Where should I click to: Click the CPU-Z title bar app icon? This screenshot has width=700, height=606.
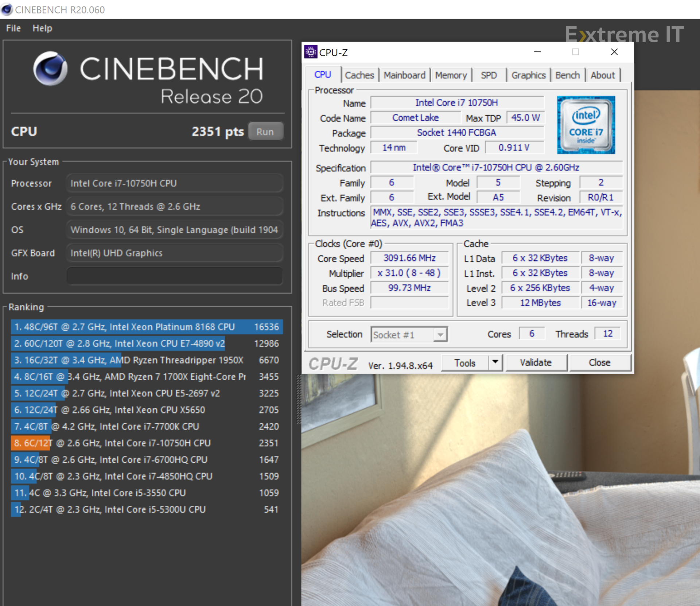click(x=311, y=52)
